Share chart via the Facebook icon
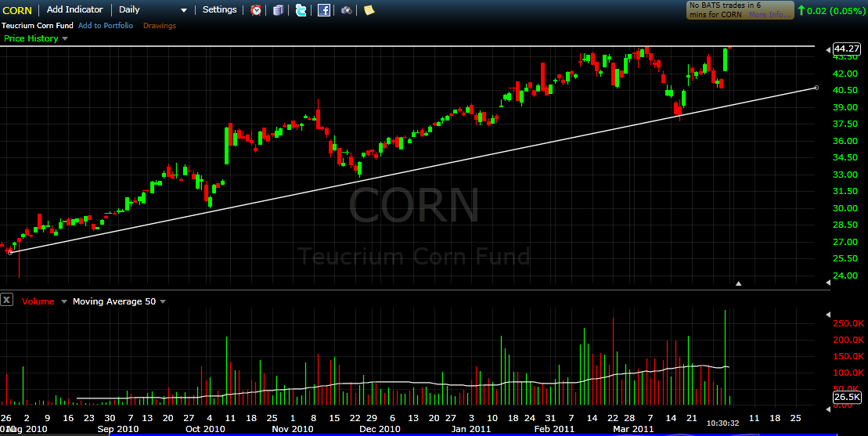The width and height of the screenshot is (868, 436). click(x=324, y=10)
